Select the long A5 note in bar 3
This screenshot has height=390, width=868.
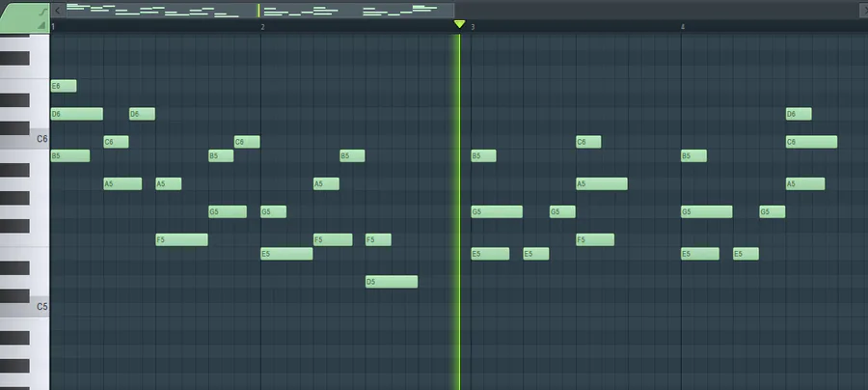coord(602,184)
